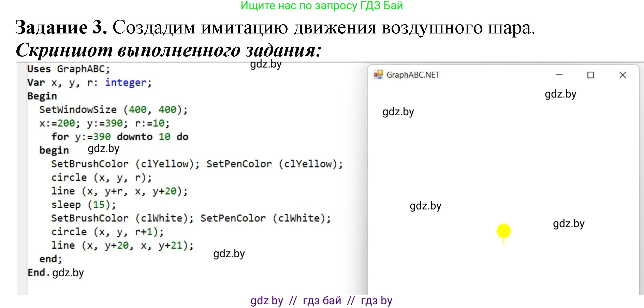Click the "line (x, y+20, x, y+21);" statement

pyautogui.click(x=122, y=246)
